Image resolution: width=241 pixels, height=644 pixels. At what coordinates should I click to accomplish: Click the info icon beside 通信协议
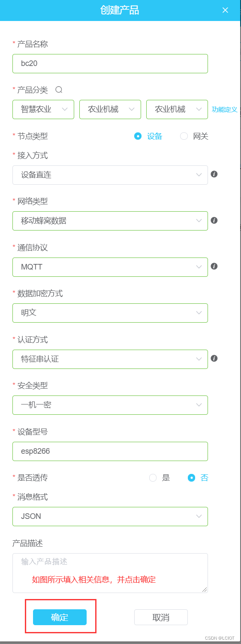[x=214, y=266]
